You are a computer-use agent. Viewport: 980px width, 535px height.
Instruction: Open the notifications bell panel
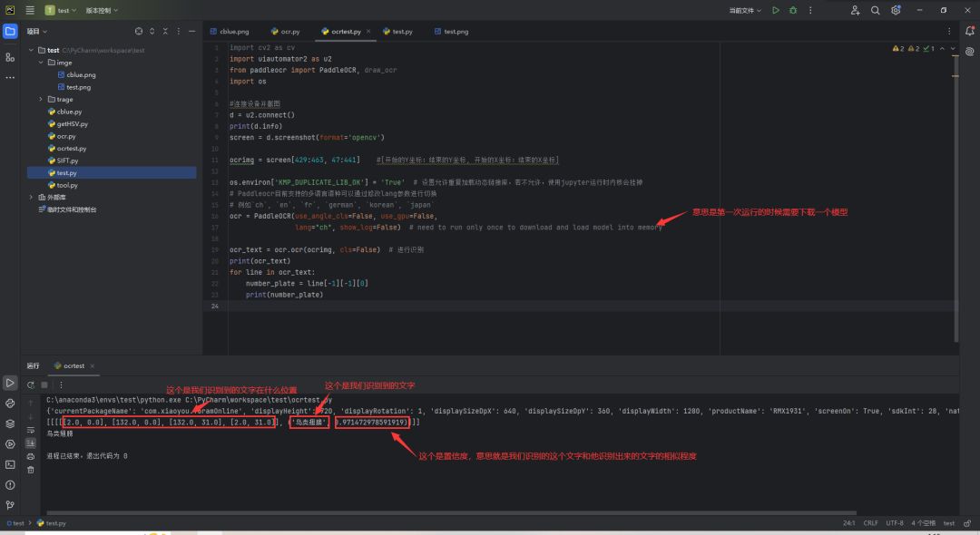click(x=969, y=31)
